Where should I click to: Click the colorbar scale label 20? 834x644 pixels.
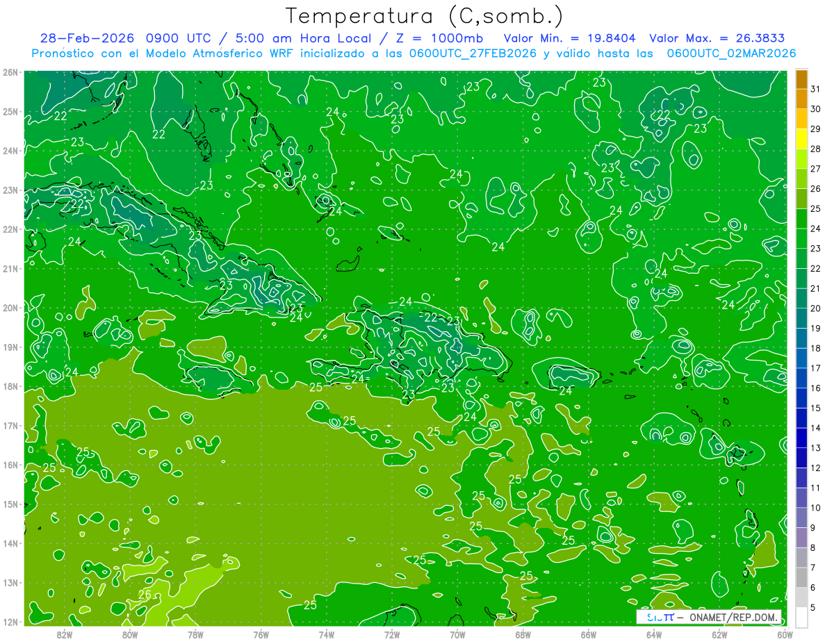point(815,308)
